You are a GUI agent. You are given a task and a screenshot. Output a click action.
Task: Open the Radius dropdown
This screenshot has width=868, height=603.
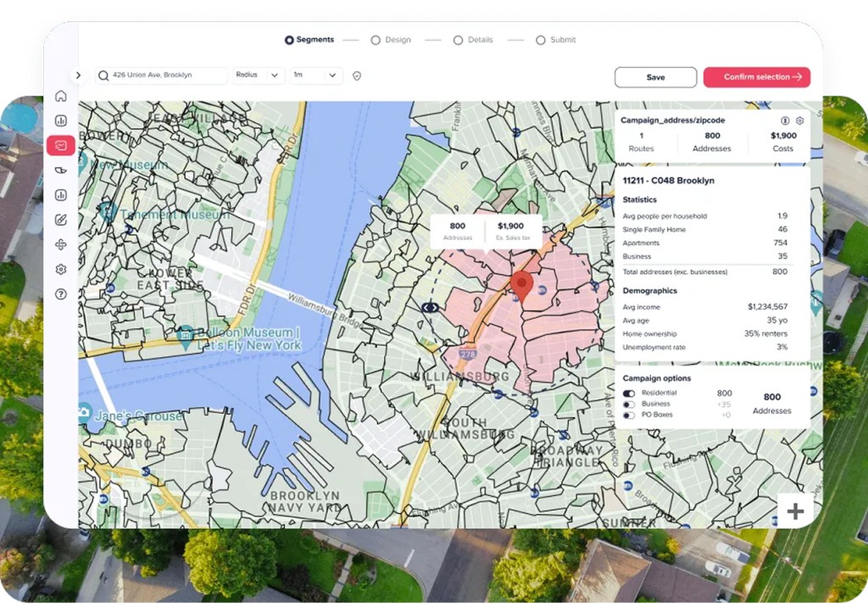258,75
